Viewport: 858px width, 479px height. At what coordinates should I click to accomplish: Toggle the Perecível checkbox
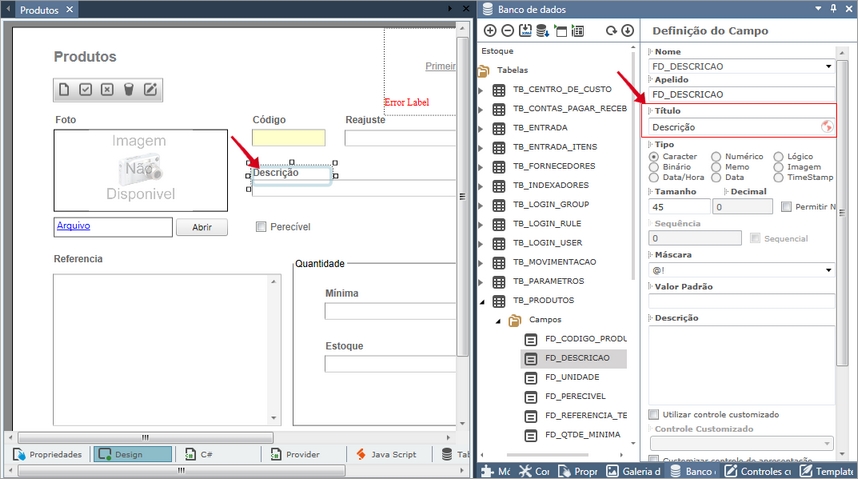click(261, 227)
